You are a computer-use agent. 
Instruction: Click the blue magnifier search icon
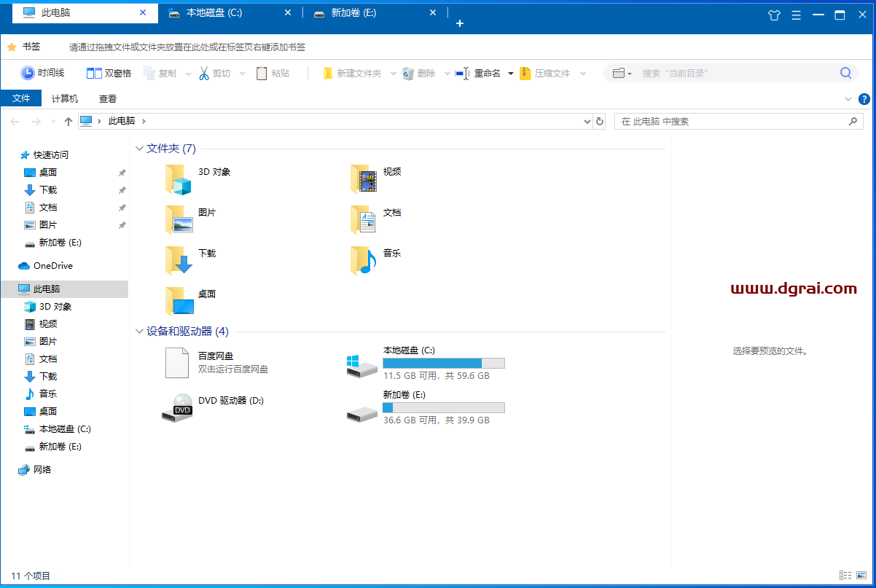pyautogui.click(x=846, y=73)
